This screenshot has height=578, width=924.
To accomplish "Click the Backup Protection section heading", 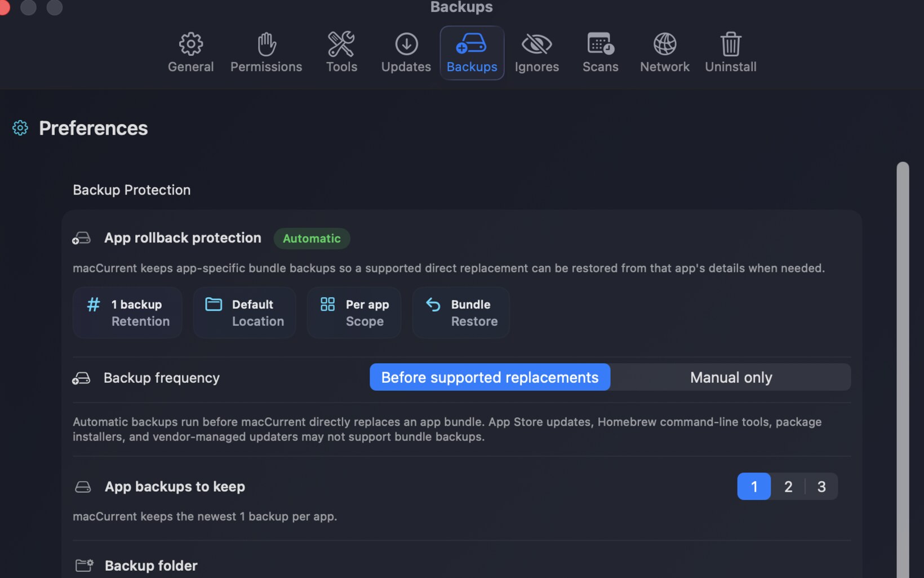I will (131, 190).
